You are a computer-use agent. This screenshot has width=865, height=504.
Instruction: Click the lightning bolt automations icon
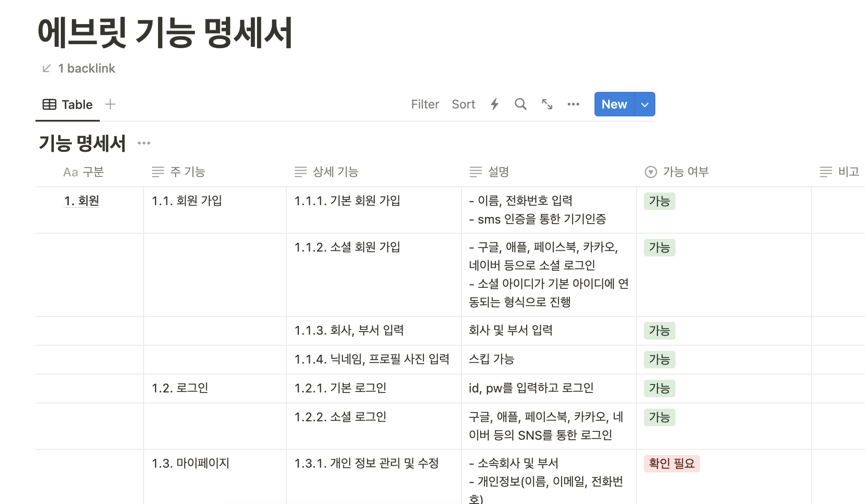coord(495,104)
